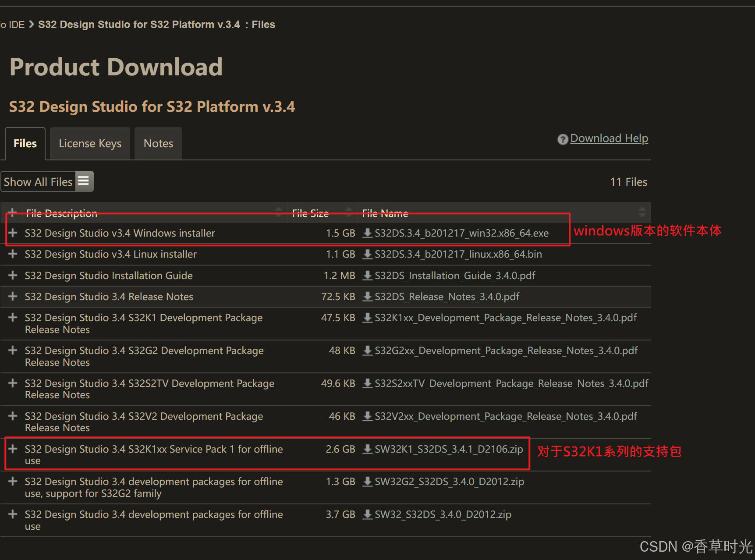Click the 1.2 MB file size cell
This screenshot has height=560, width=755.
click(x=339, y=276)
